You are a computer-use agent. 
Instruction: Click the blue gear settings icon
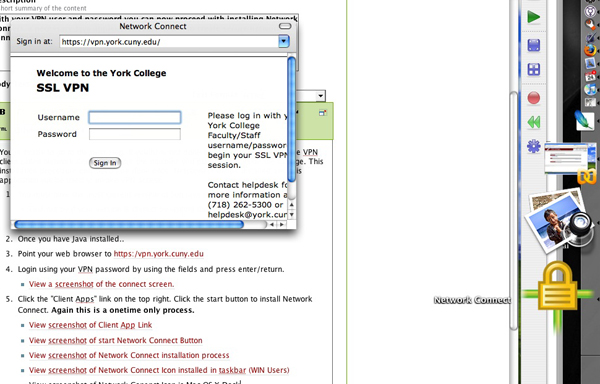pyautogui.click(x=533, y=146)
